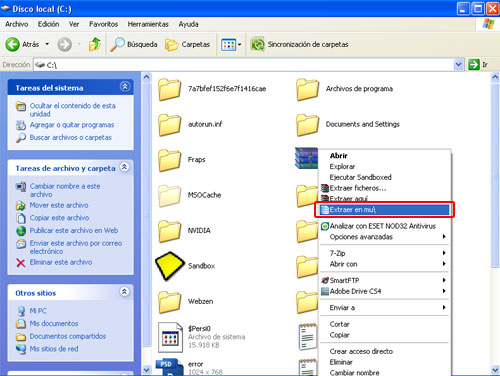Open the Atrás history dropdown arrow
500x376 pixels.
(x=47, y=44)
